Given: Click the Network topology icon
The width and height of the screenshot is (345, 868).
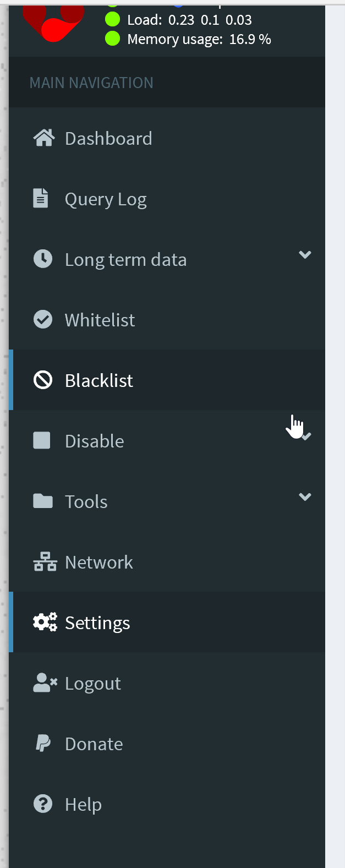Looking at the screenshot, I should pyautogui.click(x=45, y=561).
